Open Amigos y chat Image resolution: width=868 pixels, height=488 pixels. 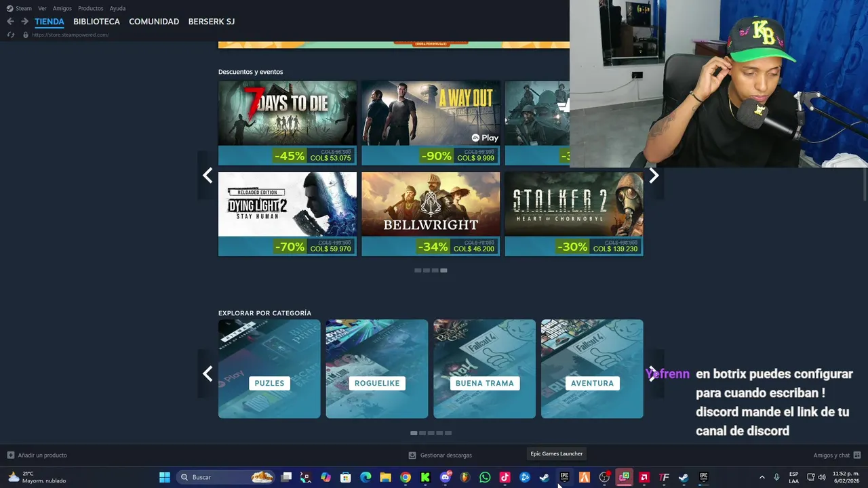[x=837, y=455]
